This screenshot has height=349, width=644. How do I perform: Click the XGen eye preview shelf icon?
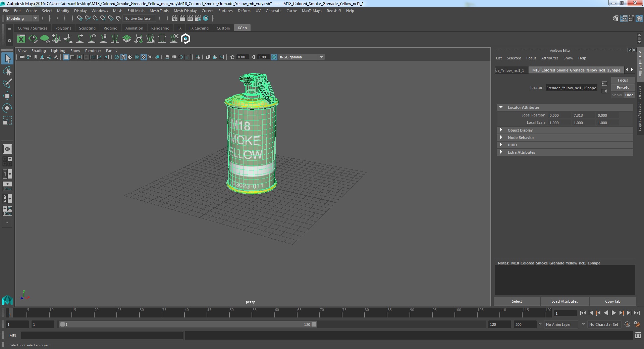[x=33, y=39]
